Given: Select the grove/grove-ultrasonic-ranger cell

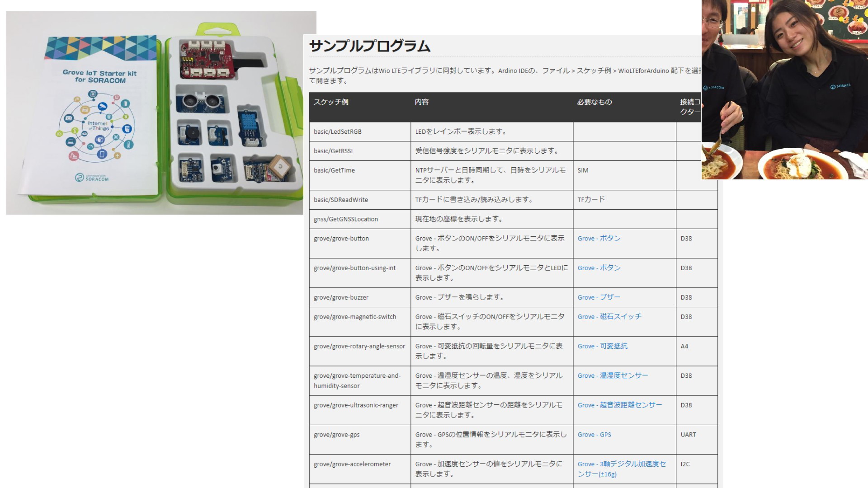Looking at the screenshot, I should click(360, 410).
